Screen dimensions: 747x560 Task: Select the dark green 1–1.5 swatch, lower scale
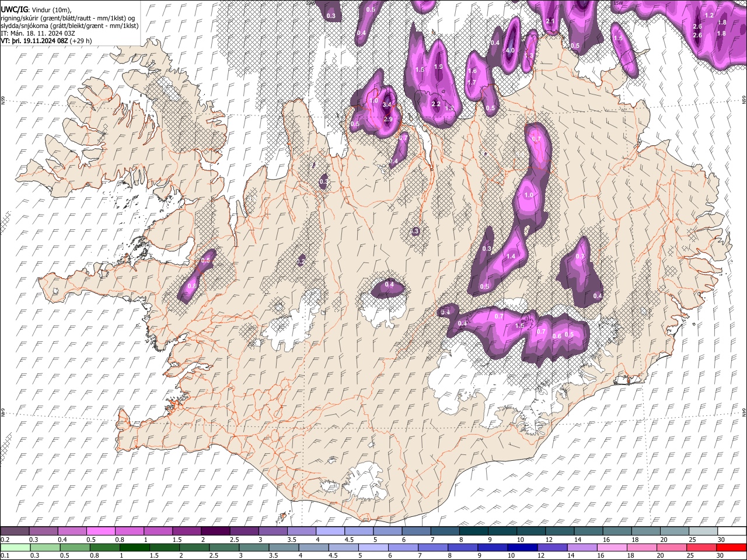pos(135,547)
